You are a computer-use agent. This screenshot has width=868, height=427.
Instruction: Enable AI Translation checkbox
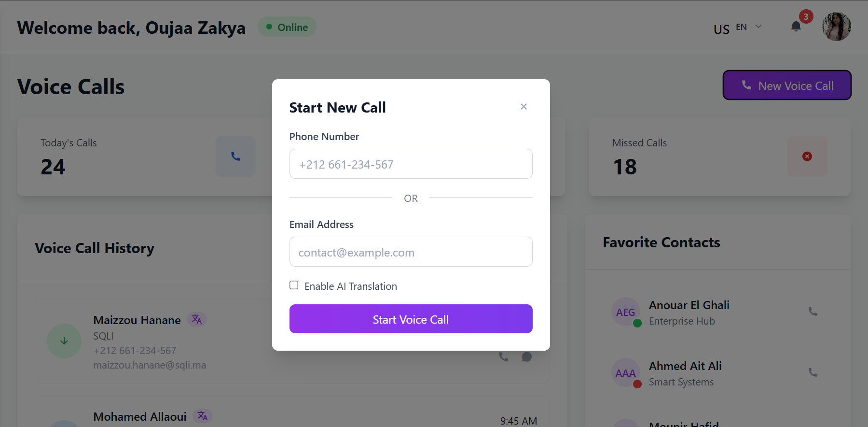tap(294, 285)
